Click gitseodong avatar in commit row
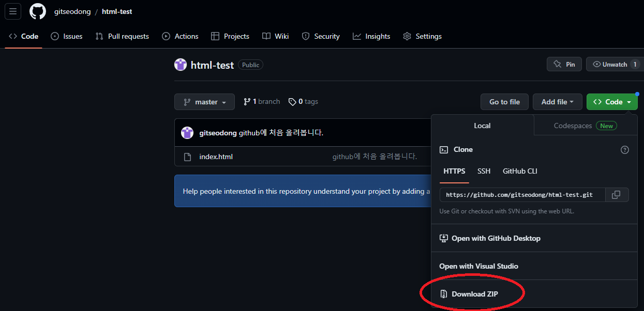 (187, 133)
